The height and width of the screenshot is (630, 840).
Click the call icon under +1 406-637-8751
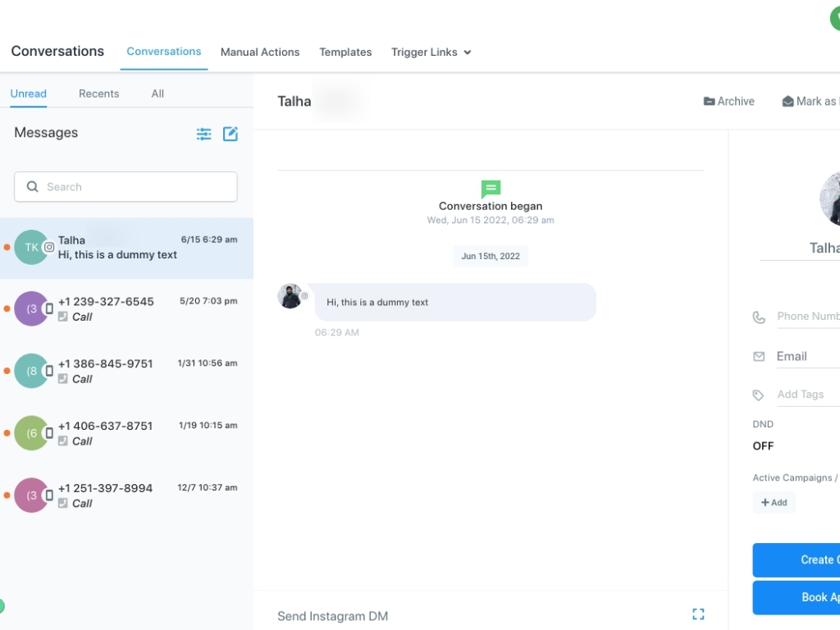pos(62,441)
